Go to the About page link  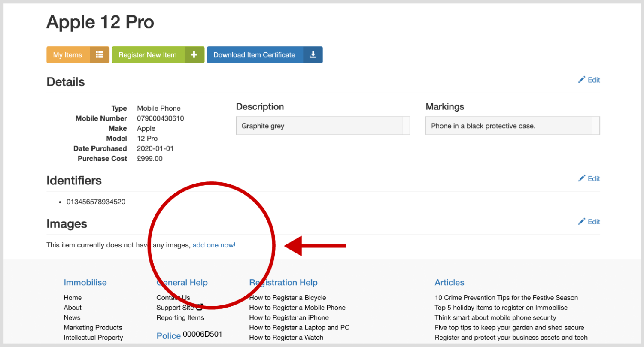click(x=73, y=308)
